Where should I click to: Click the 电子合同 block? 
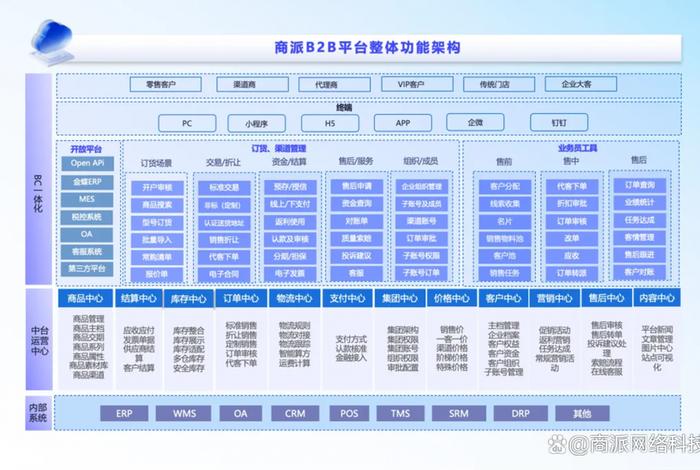point(224,274)
